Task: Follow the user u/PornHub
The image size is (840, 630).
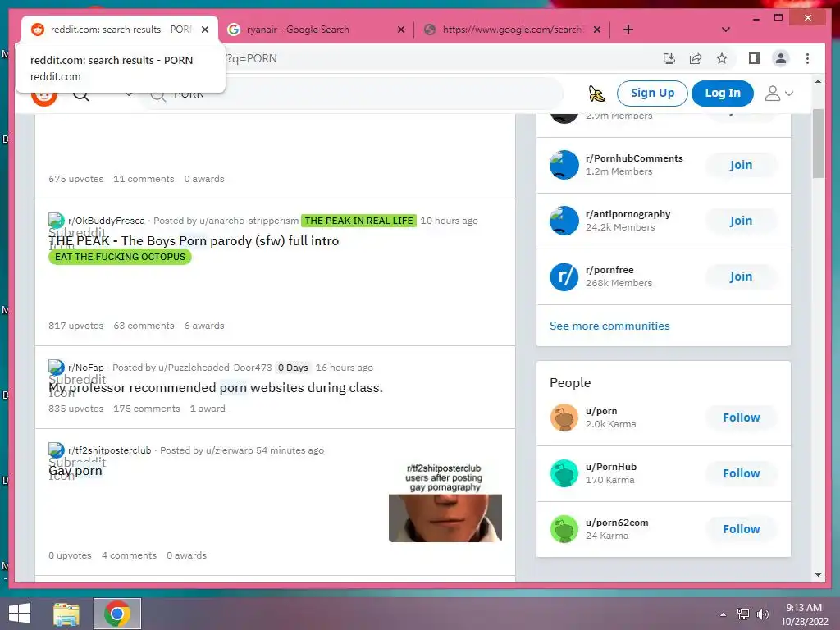Action: [741, 473]
